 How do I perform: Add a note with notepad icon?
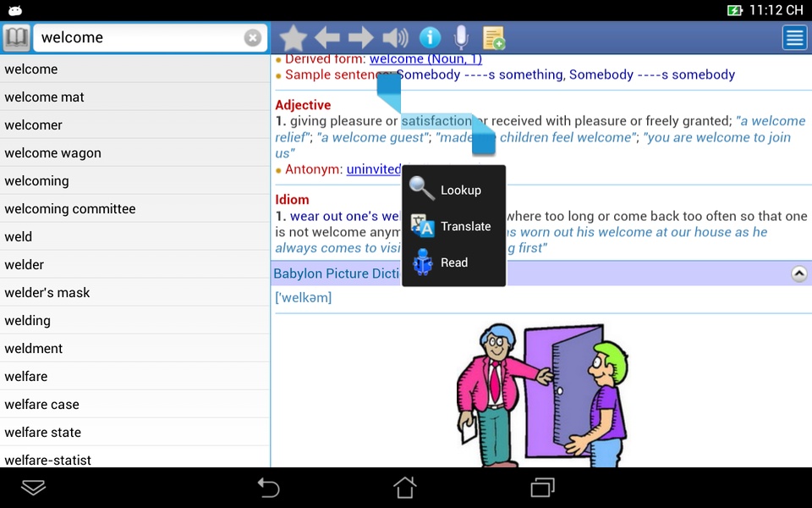coord(493,38)
